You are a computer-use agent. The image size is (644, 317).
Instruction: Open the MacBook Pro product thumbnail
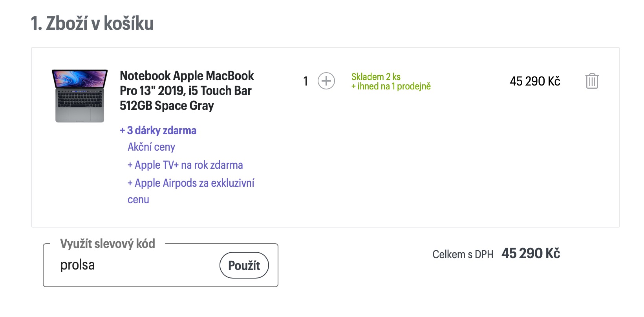[80, 96]
